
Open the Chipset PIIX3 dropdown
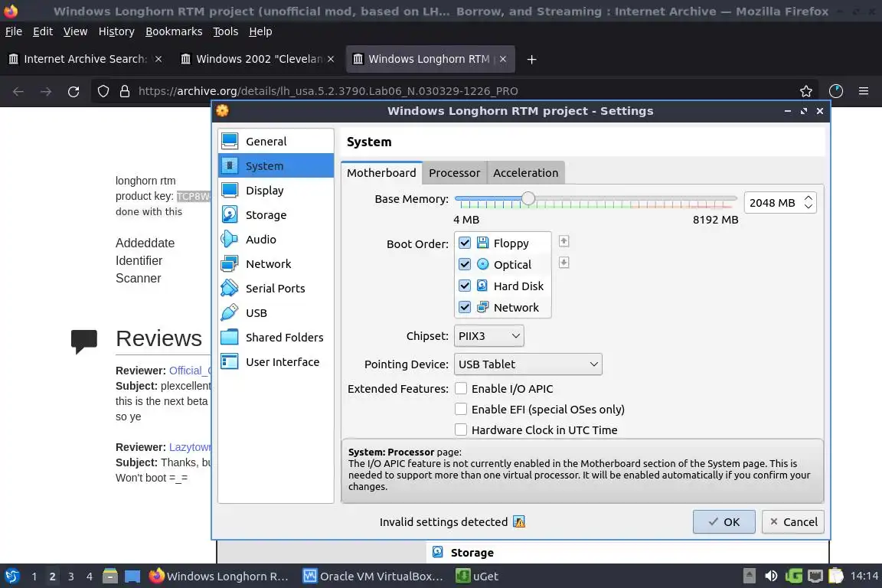[488, 336]
